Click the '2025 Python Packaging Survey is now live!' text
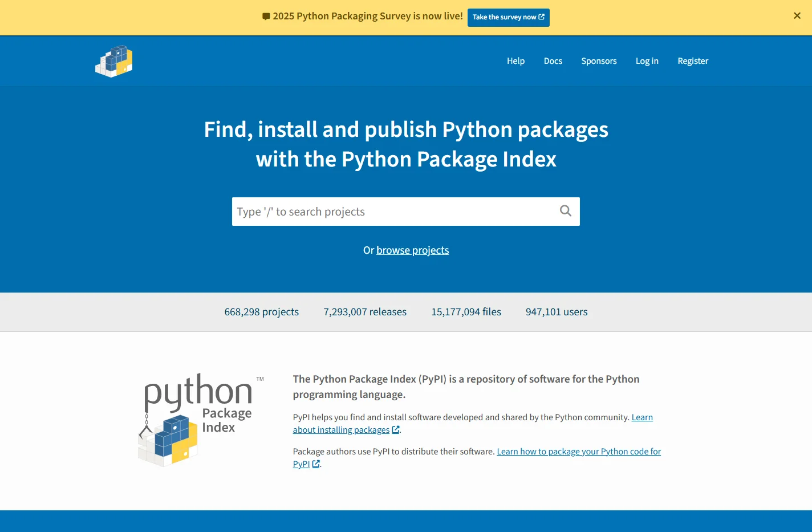Viewport: 812px width, 532px height. click(x=368, y=16)
